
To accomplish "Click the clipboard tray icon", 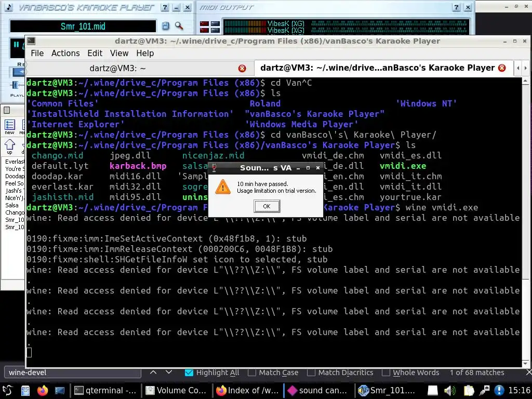I will (468, 391).
